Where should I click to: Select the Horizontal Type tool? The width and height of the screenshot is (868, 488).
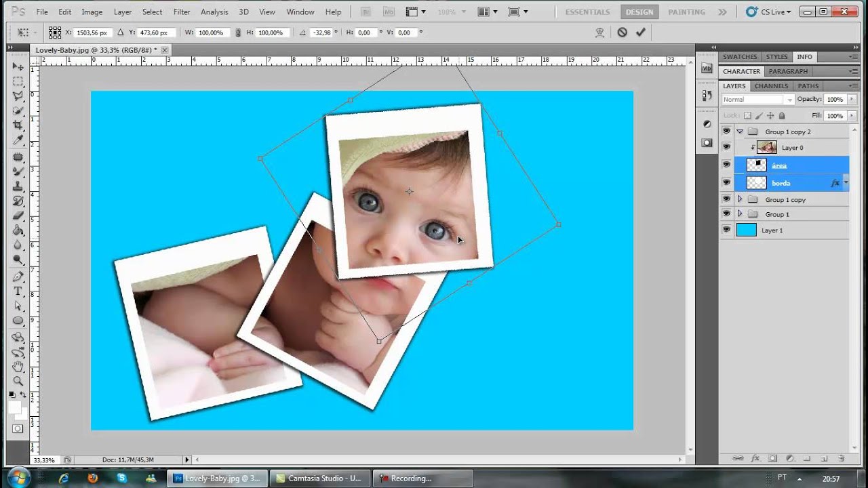tap(18, 291)
